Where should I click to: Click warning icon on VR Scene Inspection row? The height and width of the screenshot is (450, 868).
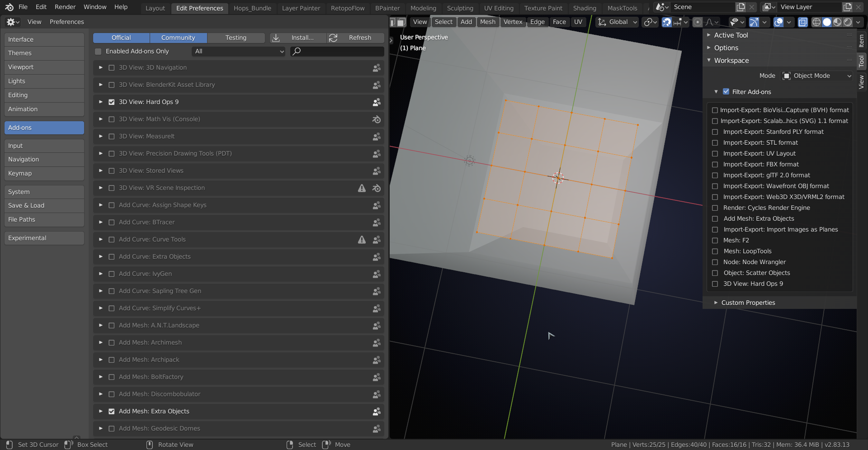pos(362,188)
